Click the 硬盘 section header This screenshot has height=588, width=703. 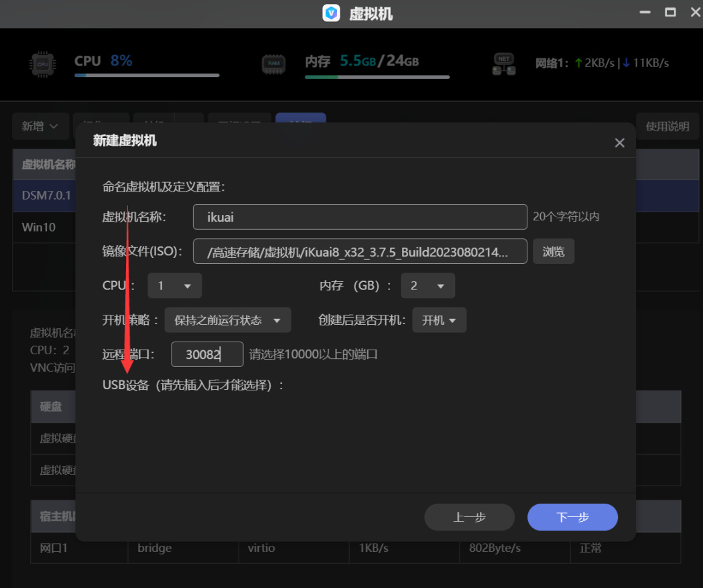pyautogui.click(x=51, y=407)
